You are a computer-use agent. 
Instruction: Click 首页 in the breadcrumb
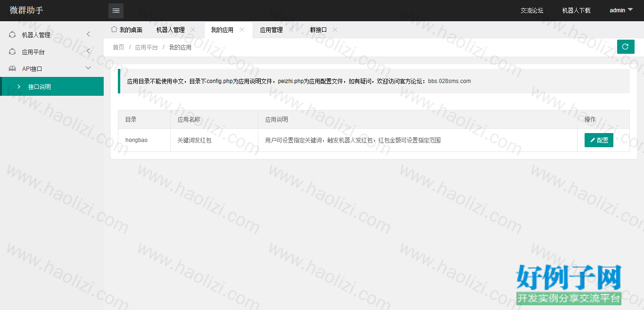click(118, 47)
